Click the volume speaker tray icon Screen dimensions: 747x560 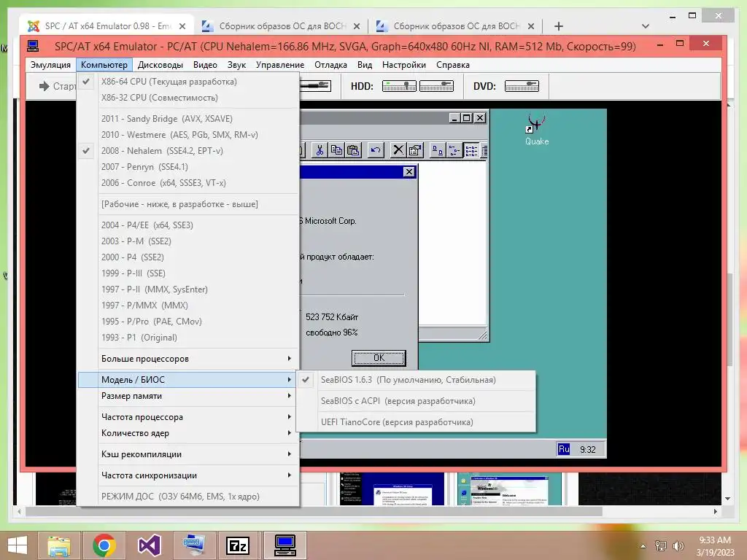678,546
